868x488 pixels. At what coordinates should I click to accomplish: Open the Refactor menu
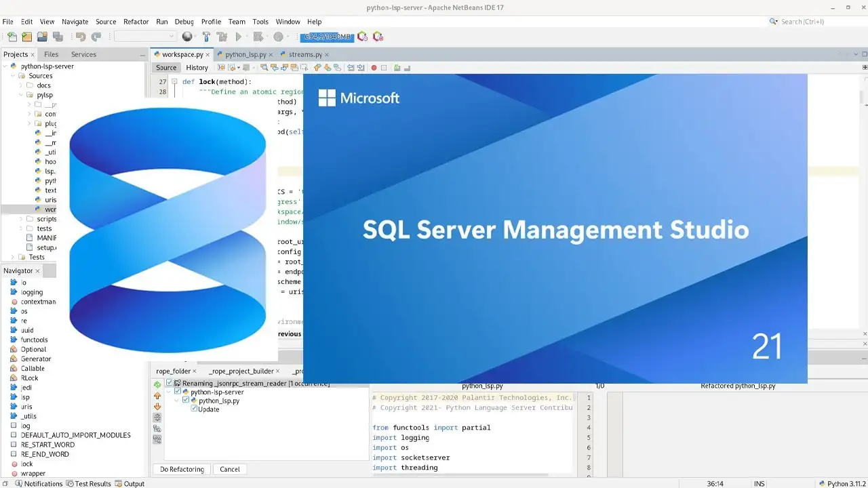click(136, 21)
